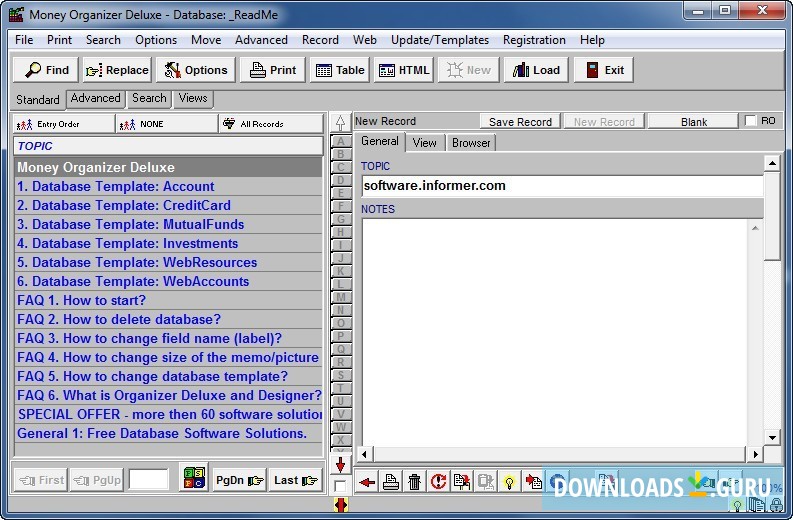Switch to the Search toolbar tab
Viewport: 793px width, 520px height.
point(149,98)
